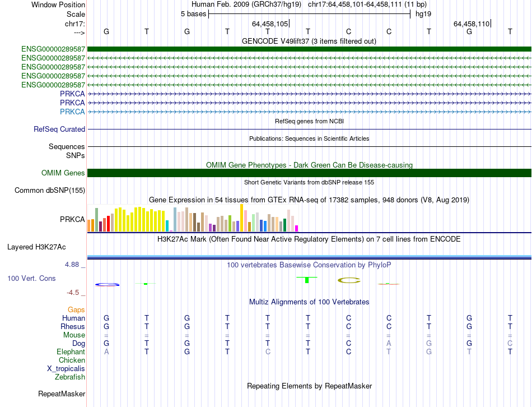
Task: Click the "Human" species label
Action: [73, 318]
